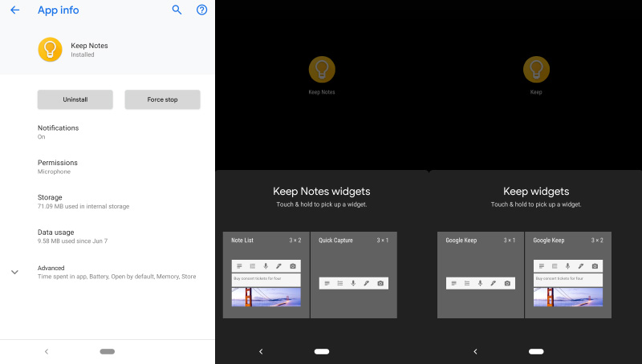The image size is (642, 364).
Task: Tap concert tickets note in Google Keep 3×2 widget
Action: pos(568,280)
